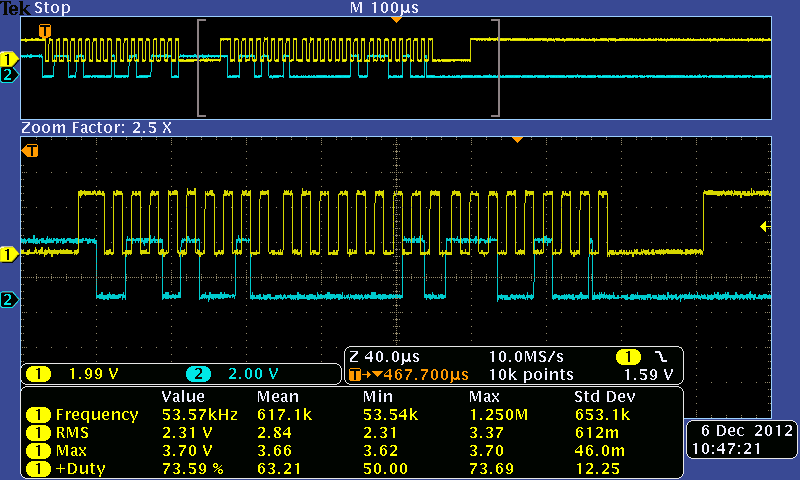
Task: Click the 653.1k frequency standard deviation
Action: [x=603, y=415]
